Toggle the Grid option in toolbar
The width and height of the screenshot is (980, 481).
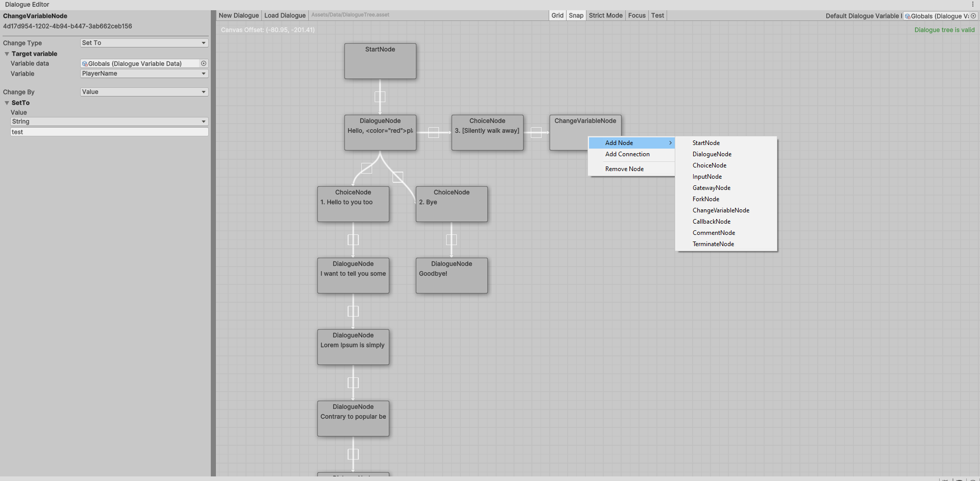tap(557, 15)
